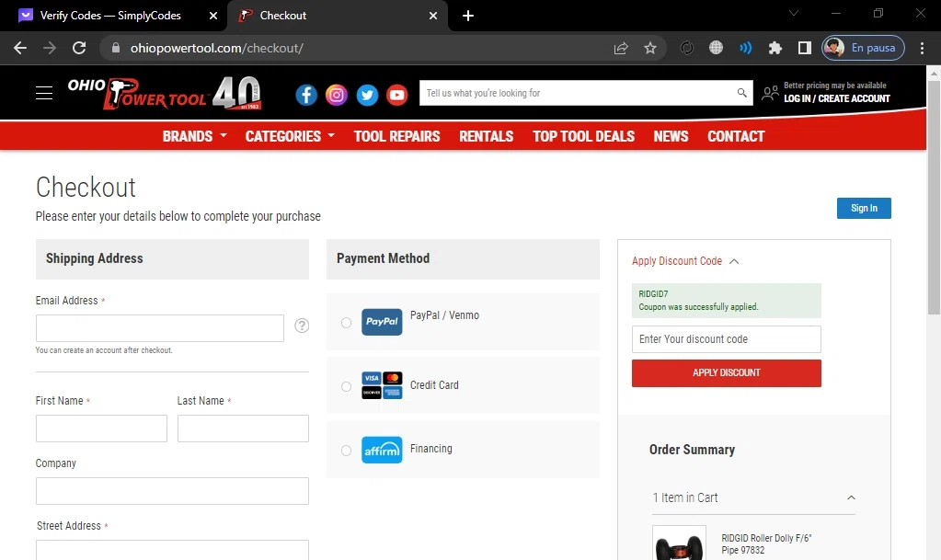The image size is (941, 560).
Task: Expand the CATEGORIES dropdown menu
Action: click(x=290, y=136)
